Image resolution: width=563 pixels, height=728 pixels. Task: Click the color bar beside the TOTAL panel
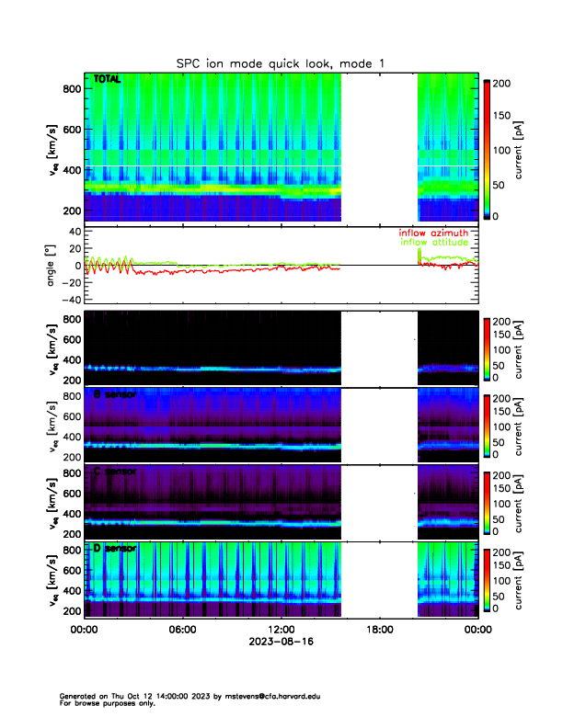click(488, 147)
